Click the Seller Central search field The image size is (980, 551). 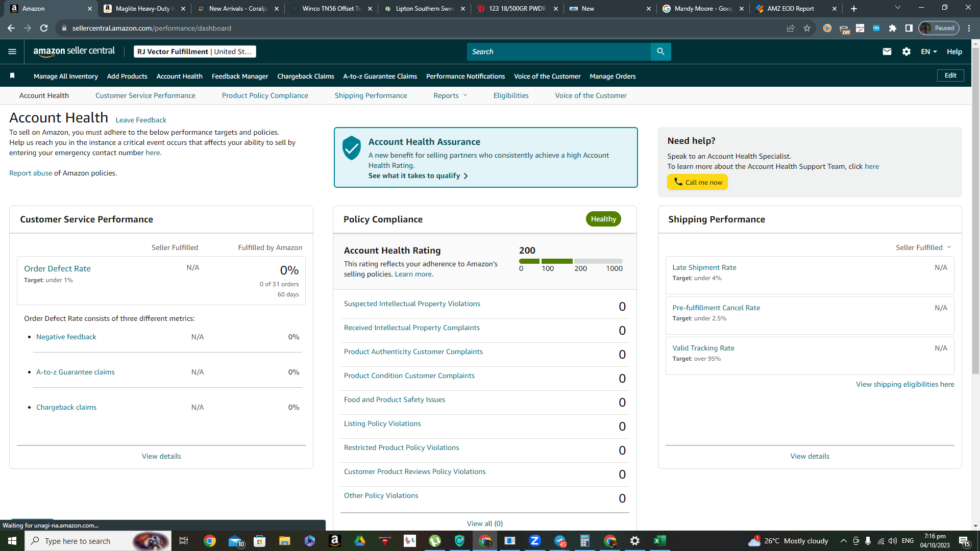pos(559,52)
